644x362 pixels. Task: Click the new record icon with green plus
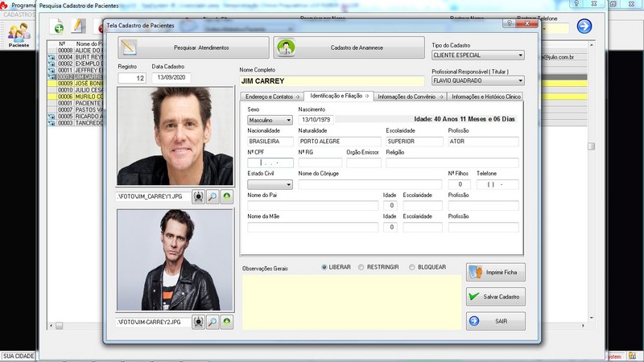[58, 28]
